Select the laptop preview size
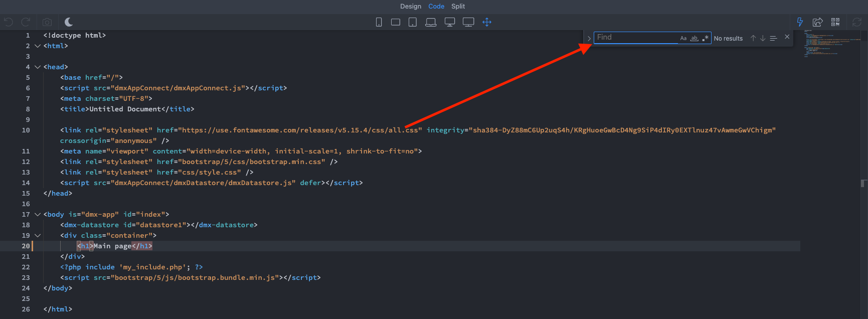 pyautogui.click(x=431, y=22)
